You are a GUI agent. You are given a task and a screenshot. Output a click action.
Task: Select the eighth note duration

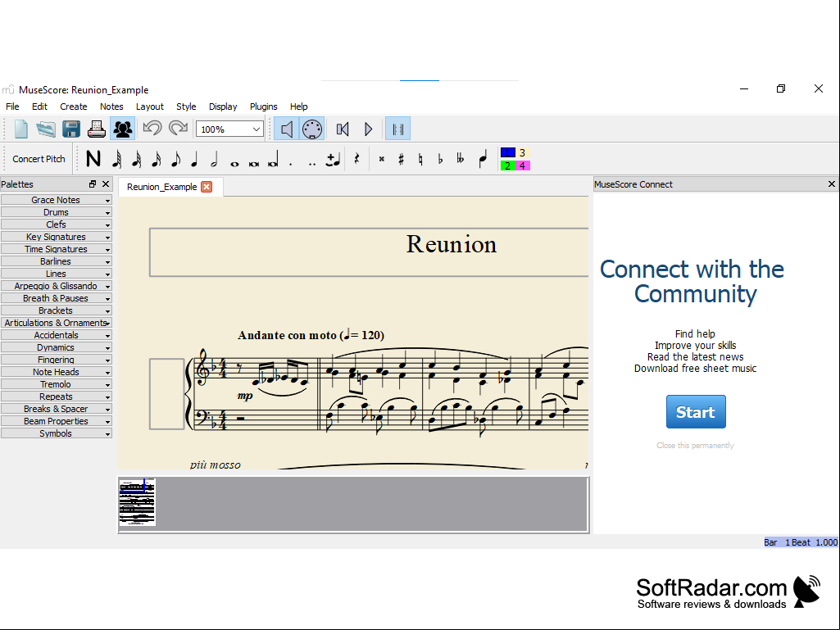(x=175, y=159)
